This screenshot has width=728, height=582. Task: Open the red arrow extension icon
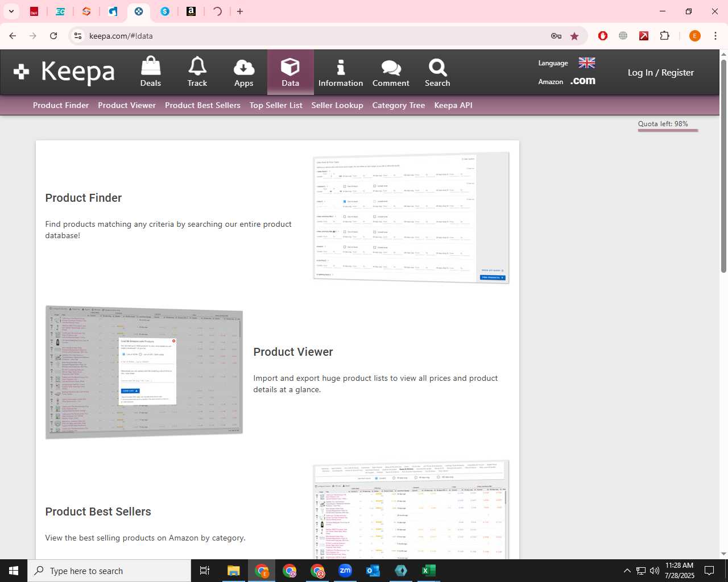tap(644, 36)
